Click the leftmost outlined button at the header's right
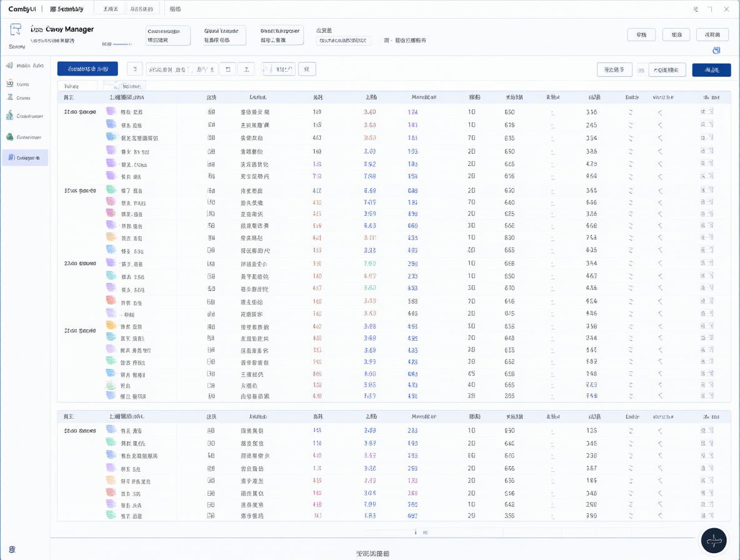 641,35
